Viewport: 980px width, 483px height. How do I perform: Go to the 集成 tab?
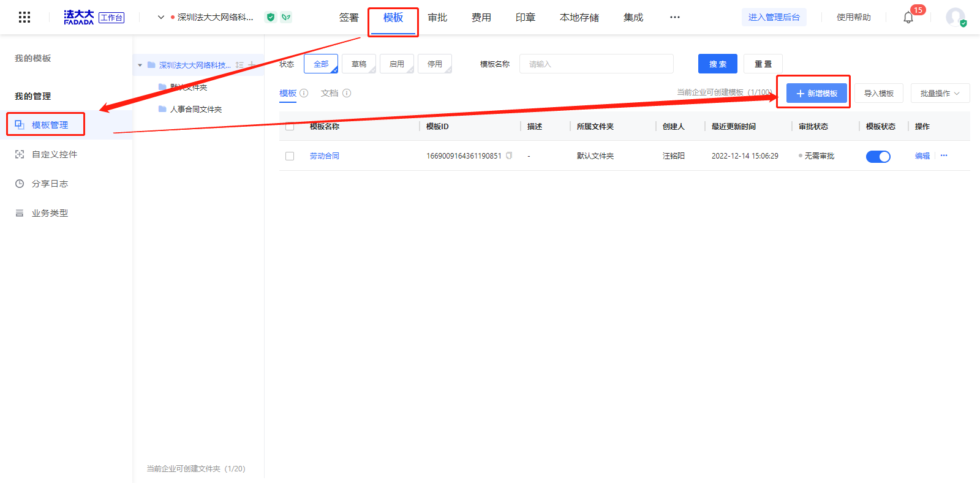tap(633, 17)
